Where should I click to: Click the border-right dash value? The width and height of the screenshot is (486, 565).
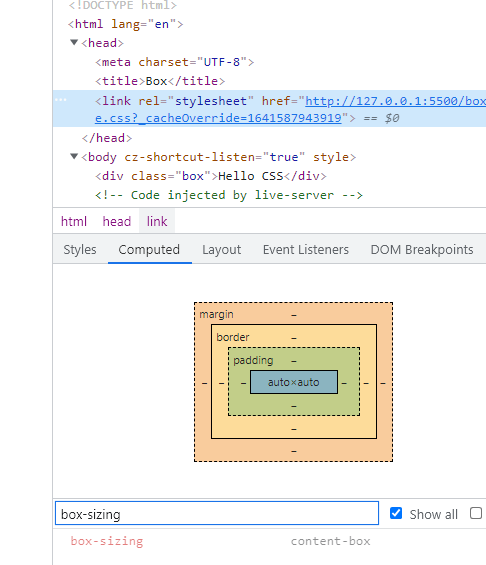tap(366, 383)
